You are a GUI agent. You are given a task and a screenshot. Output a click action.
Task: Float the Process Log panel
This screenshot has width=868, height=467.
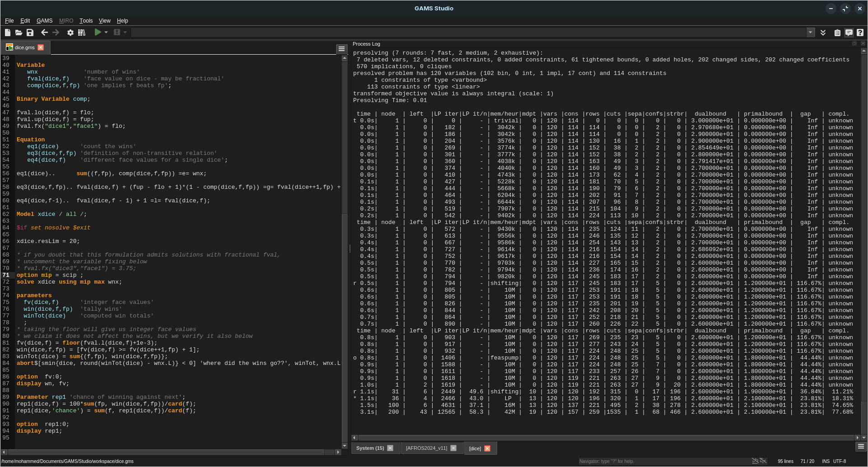pyautogui.click(x=854, y=44)
